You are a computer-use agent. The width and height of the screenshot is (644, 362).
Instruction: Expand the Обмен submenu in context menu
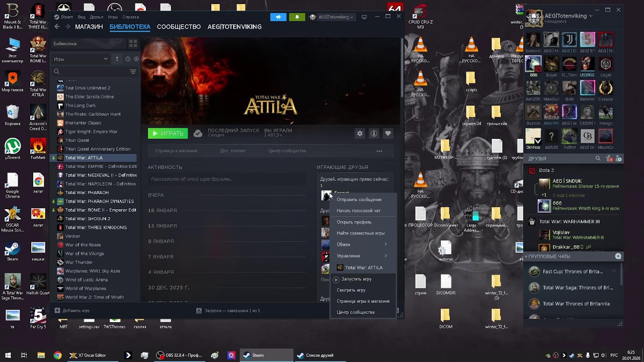pos(362,244)
